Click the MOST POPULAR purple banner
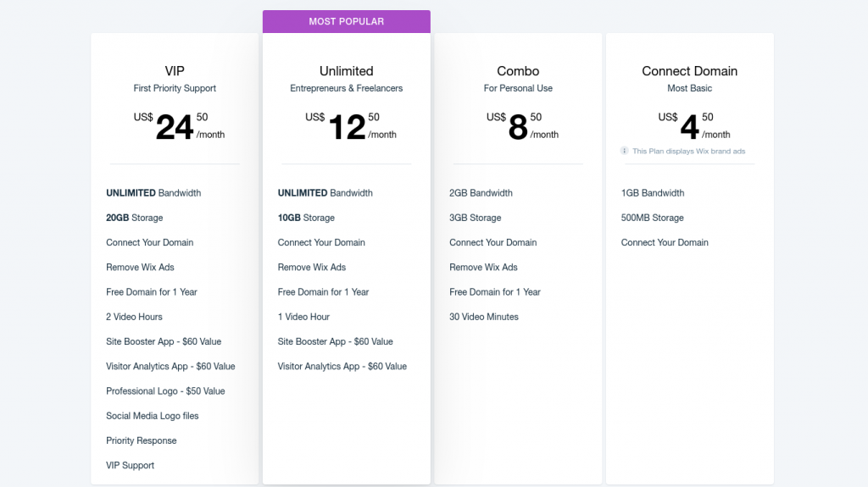 [x=347, y=21]
